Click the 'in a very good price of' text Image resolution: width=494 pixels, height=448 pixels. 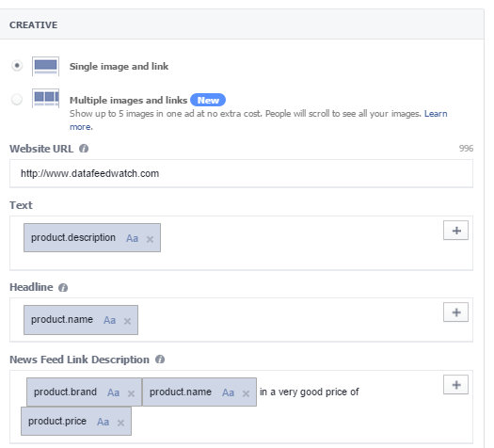[309, 392]
